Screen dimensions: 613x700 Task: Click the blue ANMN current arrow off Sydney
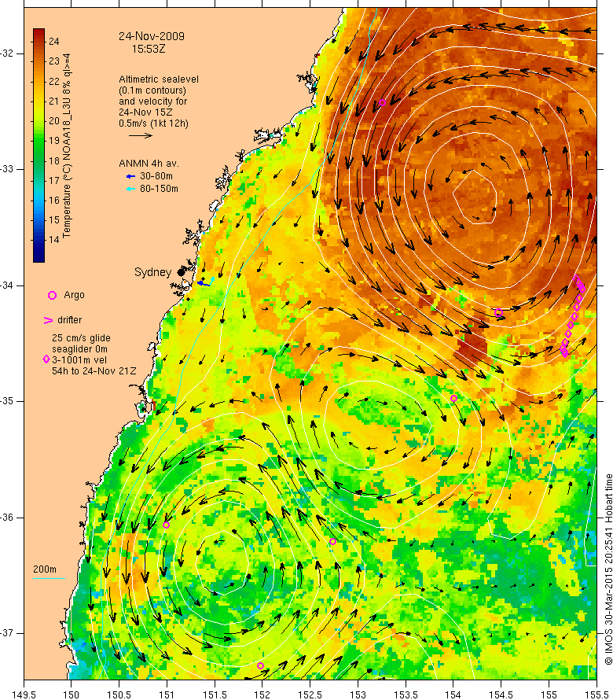[x=204, y=283]
